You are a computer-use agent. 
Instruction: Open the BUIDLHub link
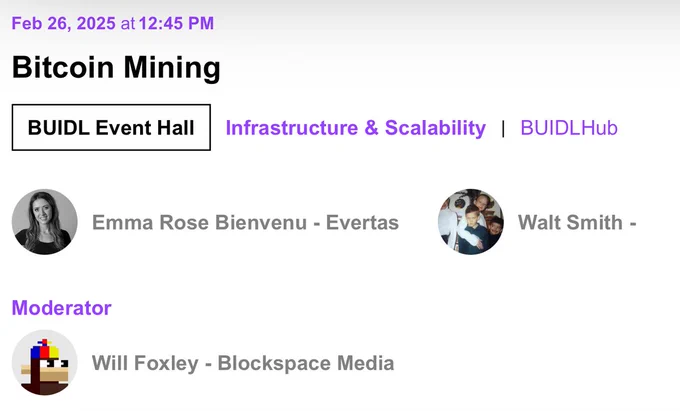569,128
